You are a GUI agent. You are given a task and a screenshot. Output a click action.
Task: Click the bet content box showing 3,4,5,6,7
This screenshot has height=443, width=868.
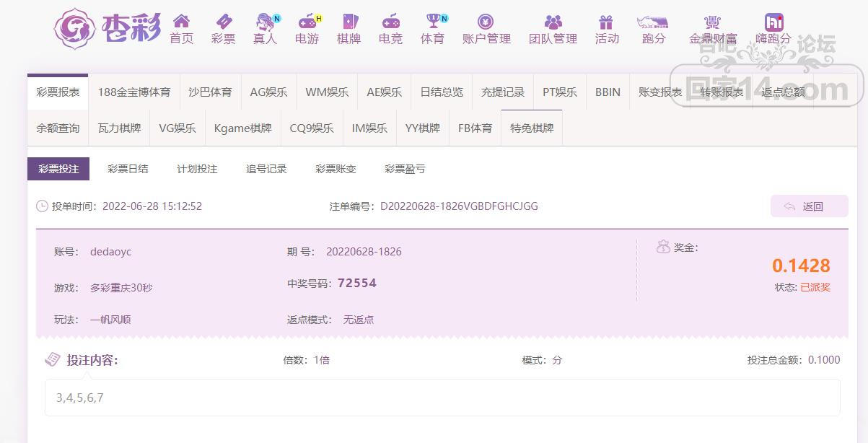click(x=442, y=398)
